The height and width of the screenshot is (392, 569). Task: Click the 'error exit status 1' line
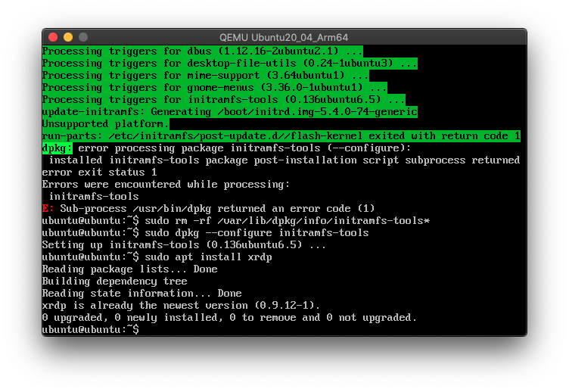[x=99, y=173]
